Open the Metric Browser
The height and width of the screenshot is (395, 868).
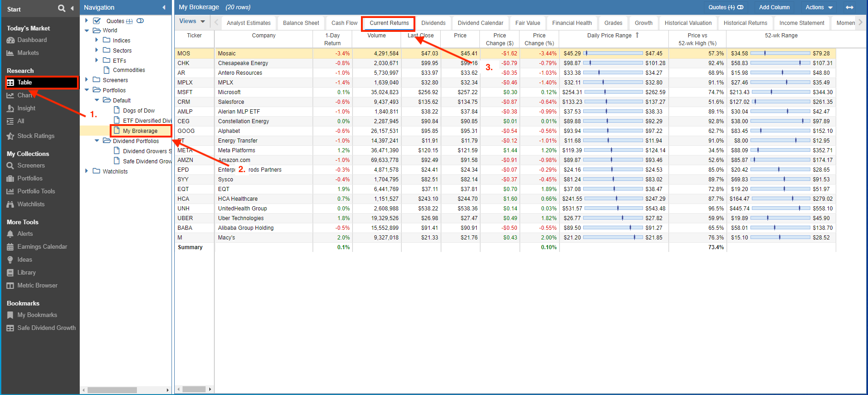click(37, 286)
